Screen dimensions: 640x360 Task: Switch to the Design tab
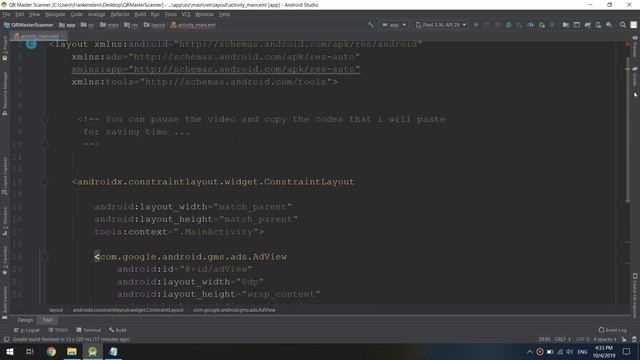click(x=25, y=320)
